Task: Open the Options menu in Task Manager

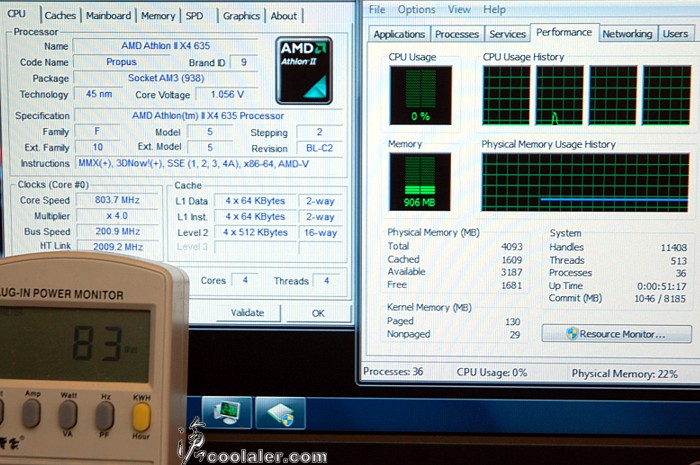Action: (x=417, y=9)
